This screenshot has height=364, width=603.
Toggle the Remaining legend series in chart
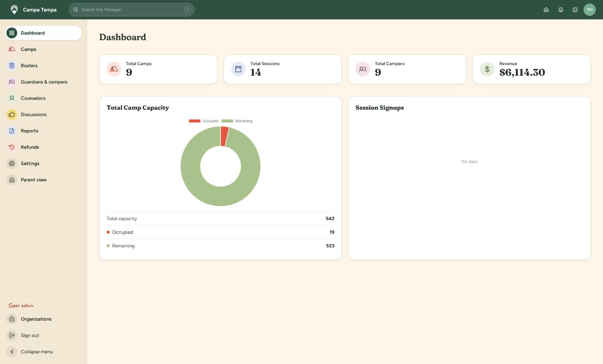[237, 121]
